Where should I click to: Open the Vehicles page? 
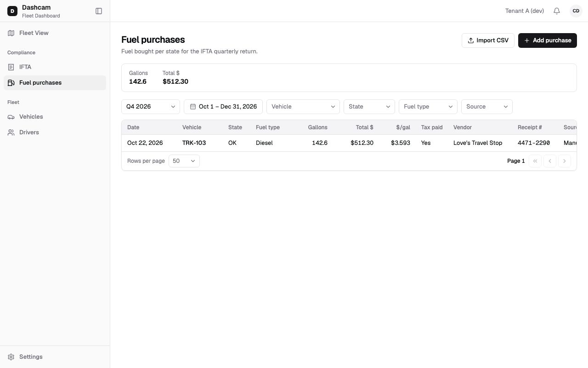coord(55,117)
